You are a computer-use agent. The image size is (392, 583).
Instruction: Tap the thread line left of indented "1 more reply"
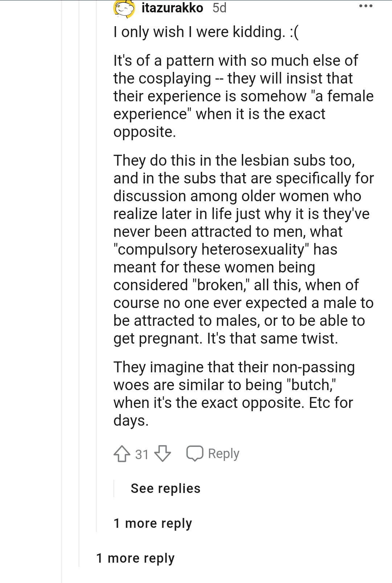point(97,523)
